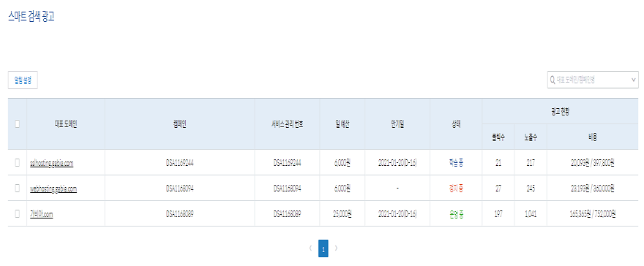Click the 대표 도메인 column header

point(66,124)
